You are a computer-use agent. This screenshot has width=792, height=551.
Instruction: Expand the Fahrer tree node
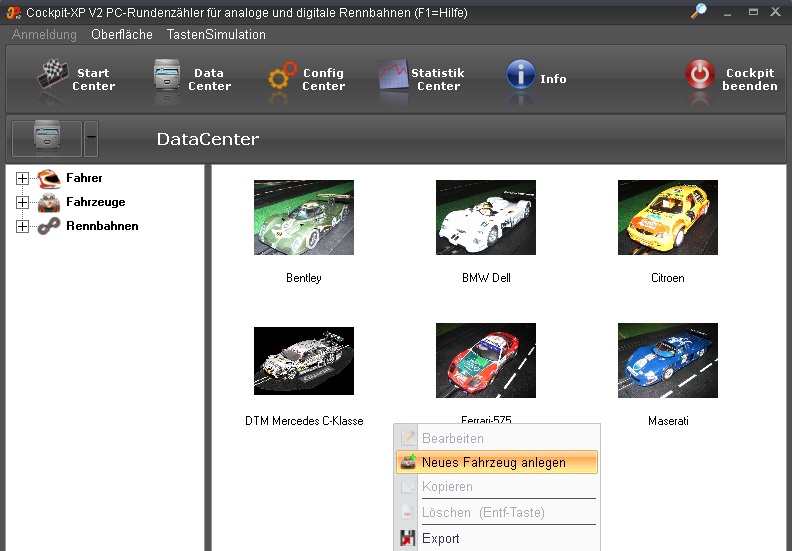[x=22, y=178]
